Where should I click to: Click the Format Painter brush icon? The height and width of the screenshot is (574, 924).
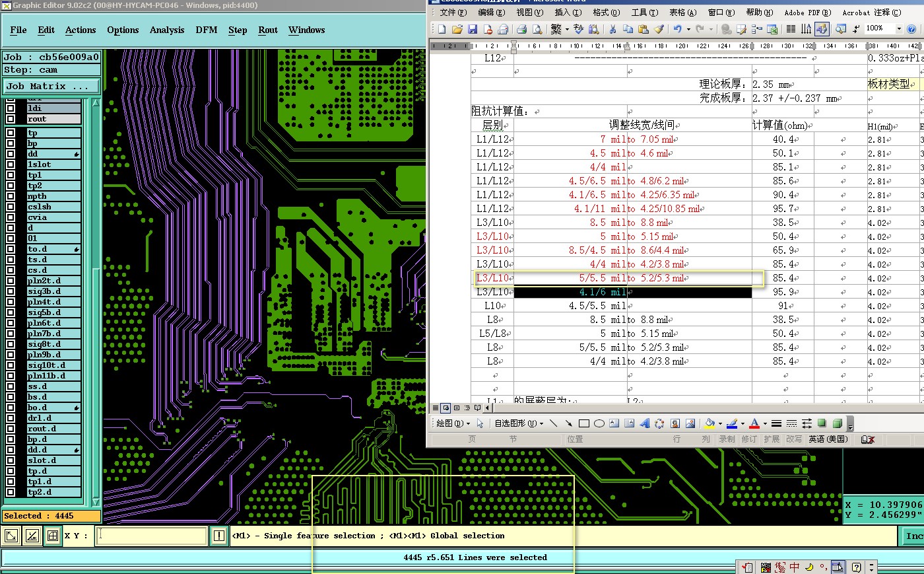coord(659,29)
